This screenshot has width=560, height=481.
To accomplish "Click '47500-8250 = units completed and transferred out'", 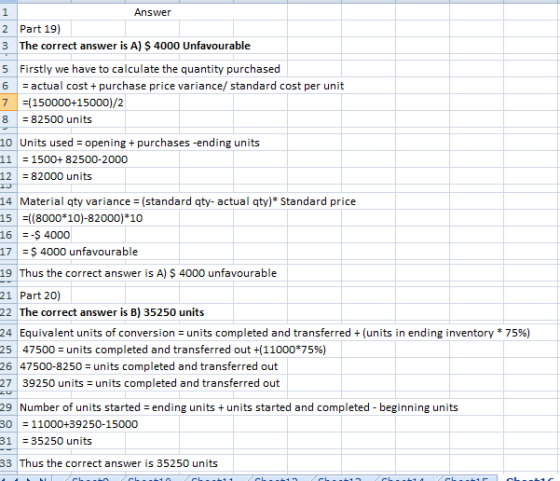I will coord(149,366).
